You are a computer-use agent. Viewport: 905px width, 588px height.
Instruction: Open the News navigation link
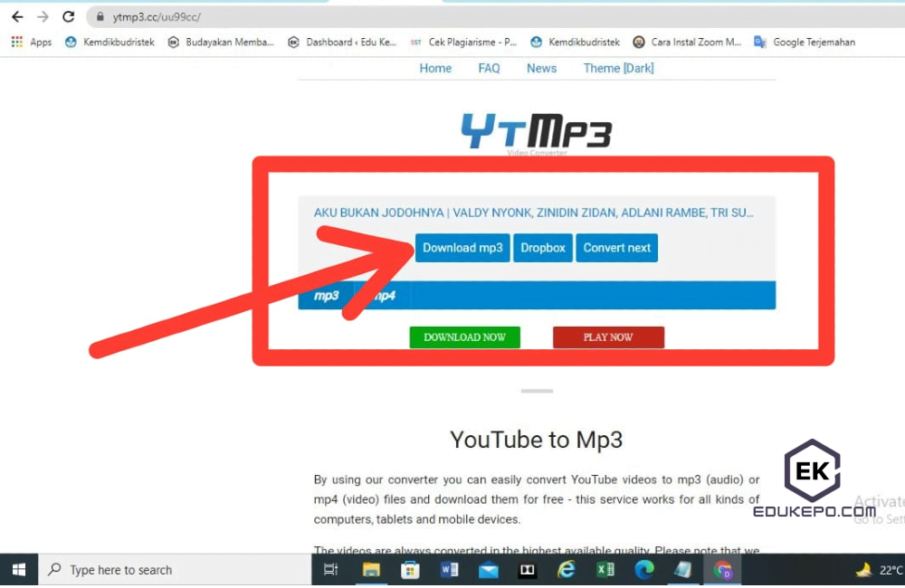541,68
